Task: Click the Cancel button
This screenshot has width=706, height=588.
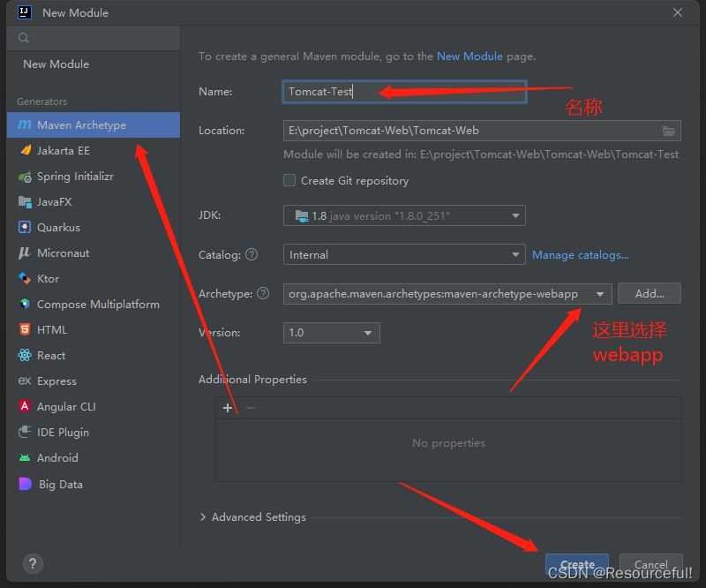Action: pyautogui.click(x=651, y=564)
